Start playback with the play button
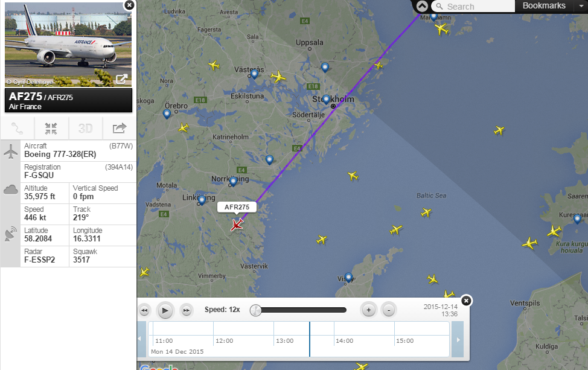 tap(165, 310)
